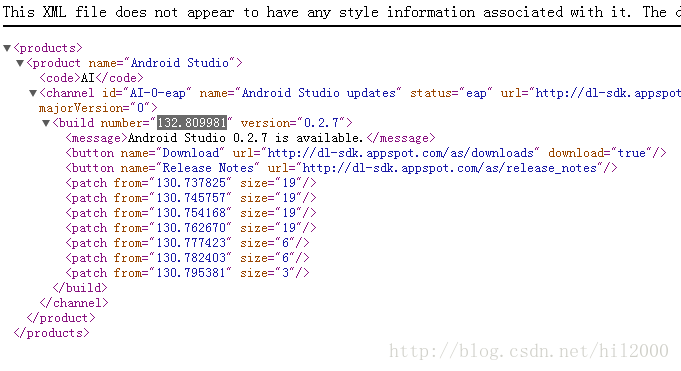Click the patch from 130.737825 line
681x371 pixels.
[x=191, y=183]
